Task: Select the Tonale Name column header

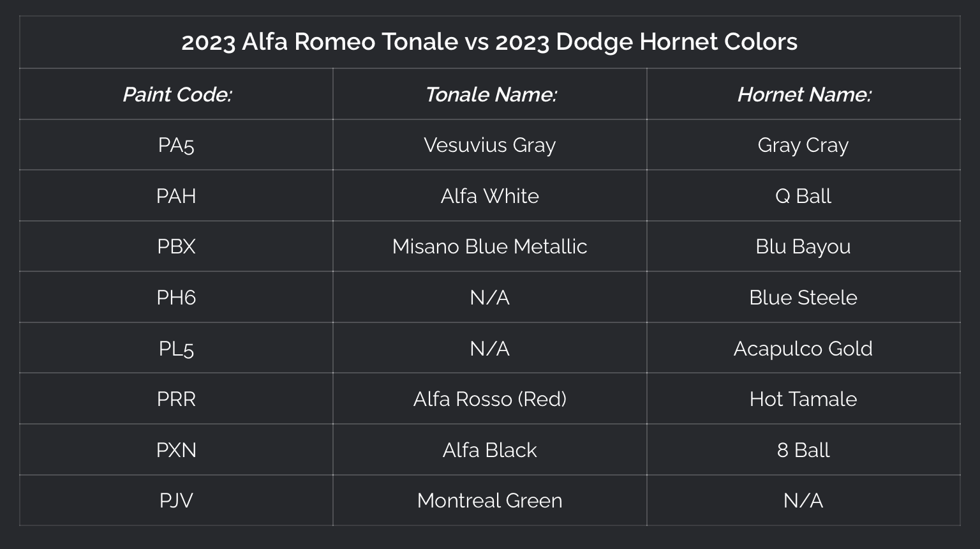Action: [x=490, y=94]
